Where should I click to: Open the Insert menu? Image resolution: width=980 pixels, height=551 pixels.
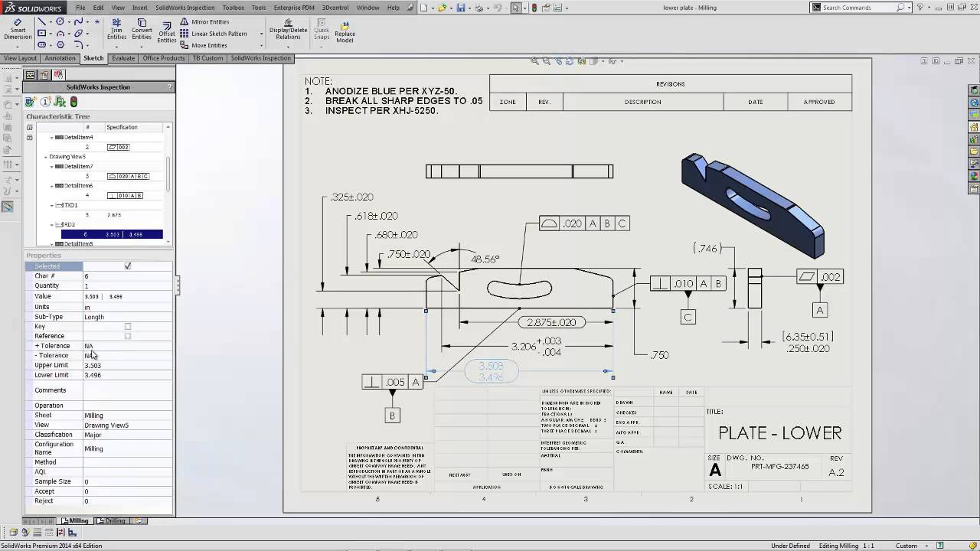(x=139, y=8)
